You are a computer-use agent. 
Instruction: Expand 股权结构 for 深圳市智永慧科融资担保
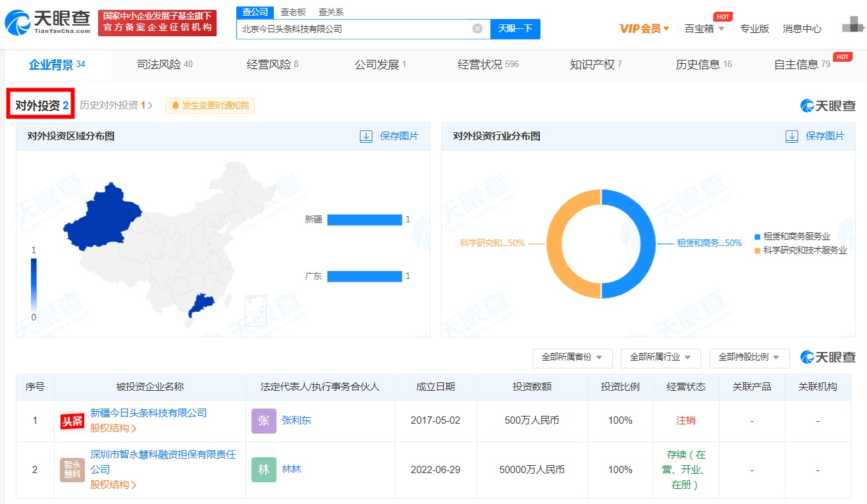click(x=113, y=485)
